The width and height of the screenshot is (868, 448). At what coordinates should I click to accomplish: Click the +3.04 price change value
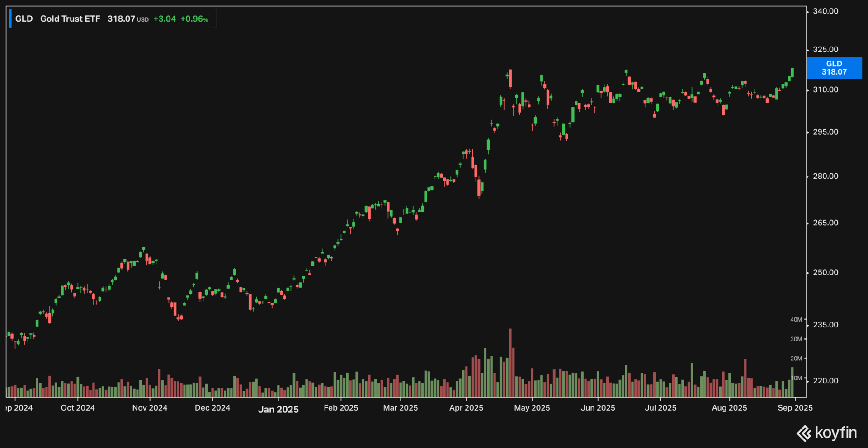pos(165,19)
